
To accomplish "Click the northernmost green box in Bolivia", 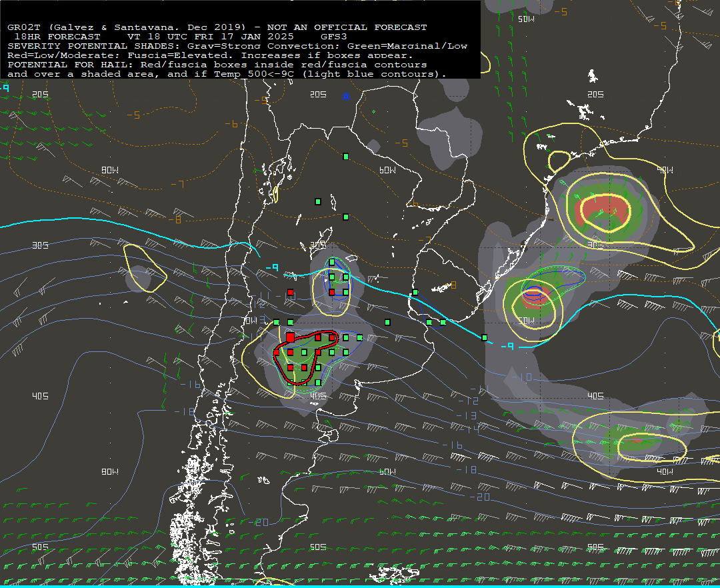I will 346,157.
